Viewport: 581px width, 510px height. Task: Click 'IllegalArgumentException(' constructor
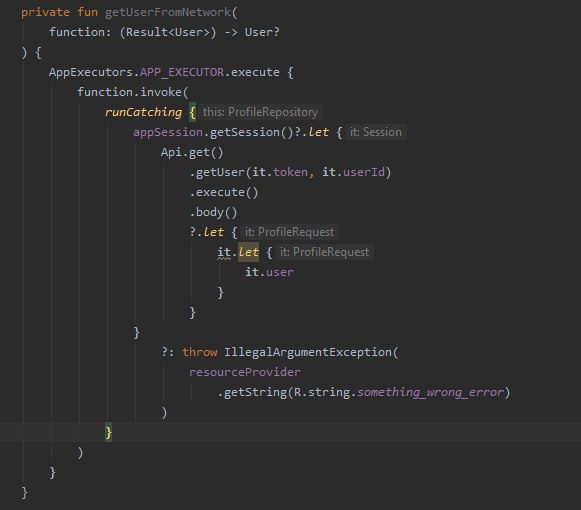point(311,352)
